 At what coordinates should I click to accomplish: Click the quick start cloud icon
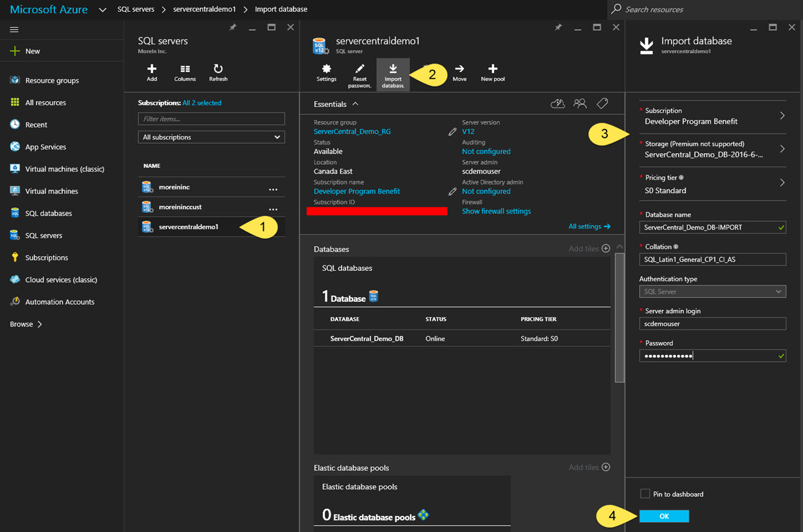[558, 104]
